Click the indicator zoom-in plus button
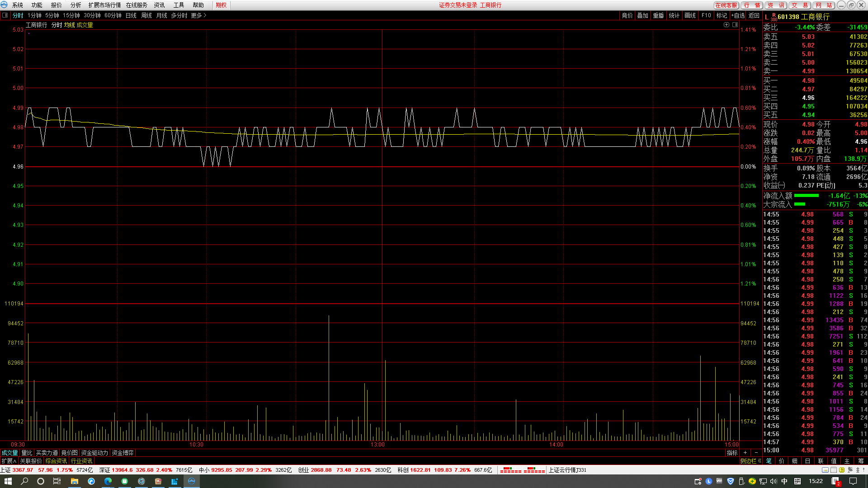The height and width of the screenshot is (488, 868). 745,453
